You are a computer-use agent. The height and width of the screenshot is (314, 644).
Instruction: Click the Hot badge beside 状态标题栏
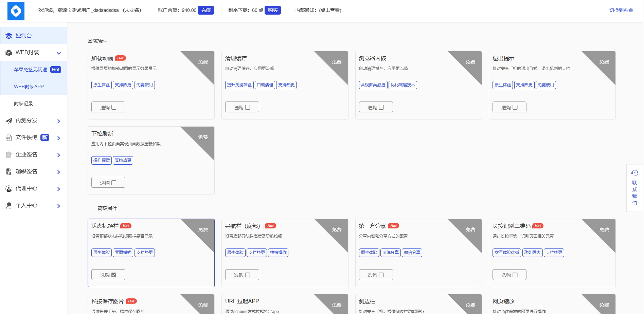coord(126,226)
